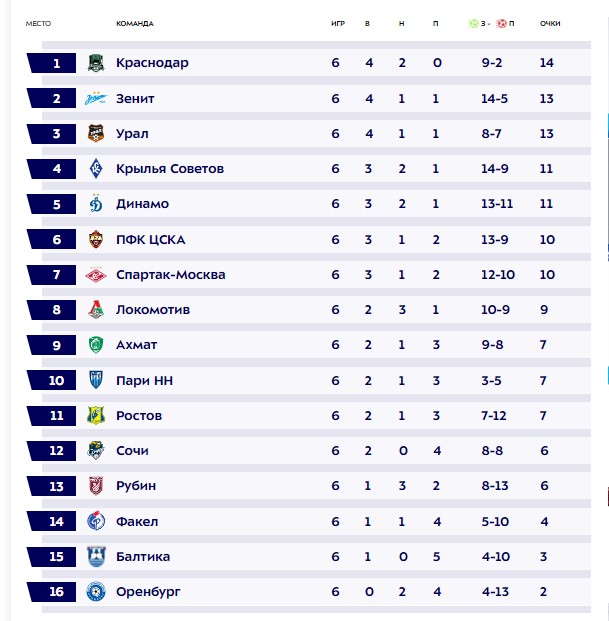Open the Сочи team link
The image size is (609, 621).
click(132, 451)
